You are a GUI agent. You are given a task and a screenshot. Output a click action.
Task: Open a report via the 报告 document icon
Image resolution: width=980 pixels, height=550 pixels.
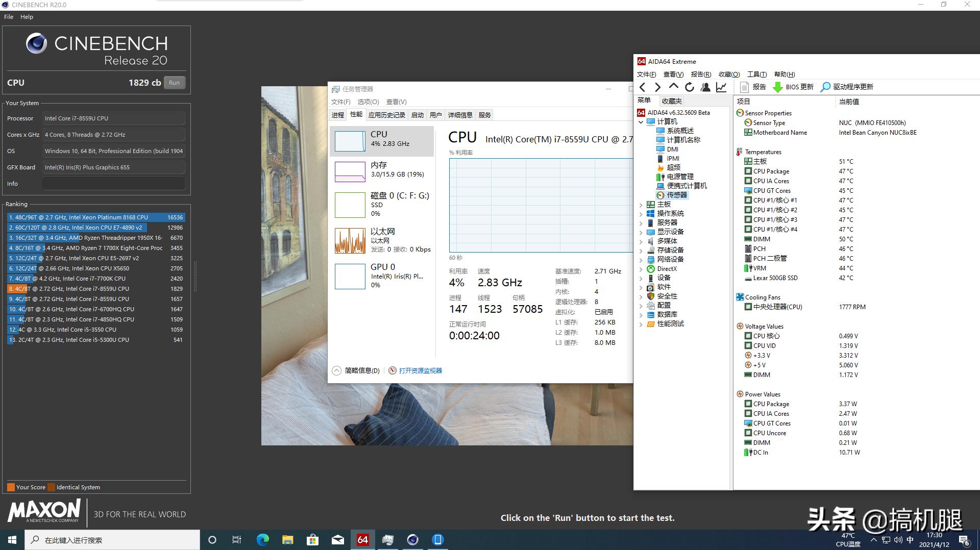click(745, 87)
